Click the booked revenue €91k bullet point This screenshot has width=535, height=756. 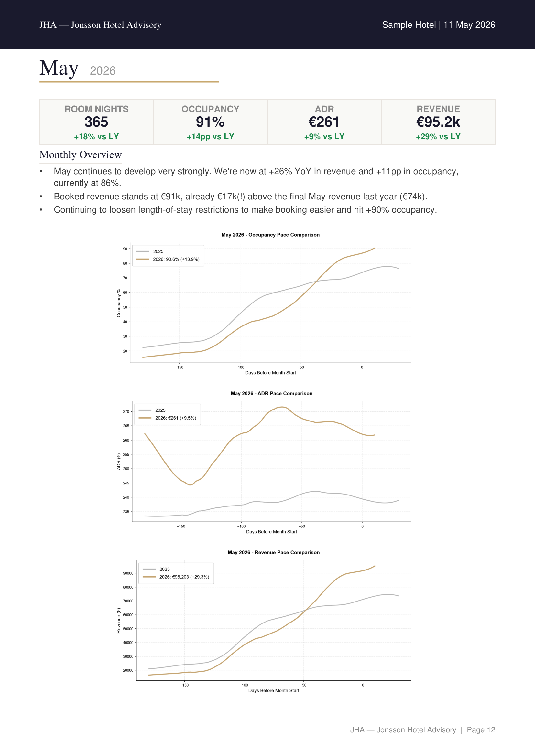pos(240,197)
